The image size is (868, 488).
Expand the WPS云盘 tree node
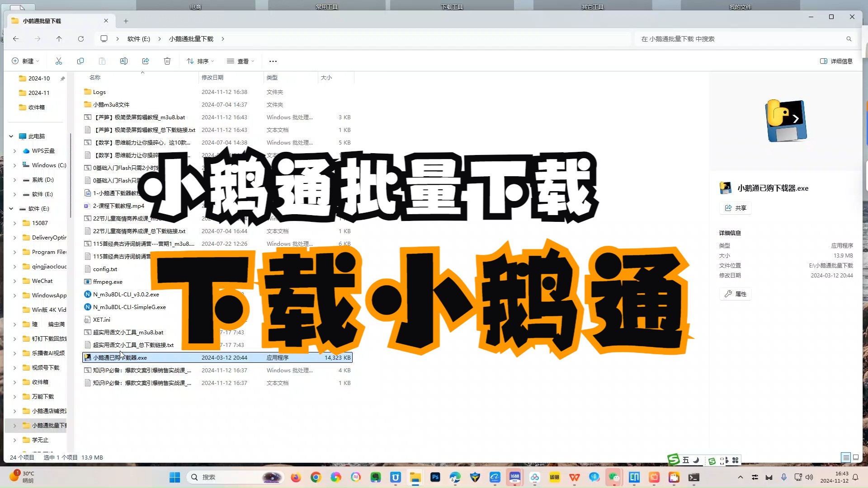(x=14, y=151)
